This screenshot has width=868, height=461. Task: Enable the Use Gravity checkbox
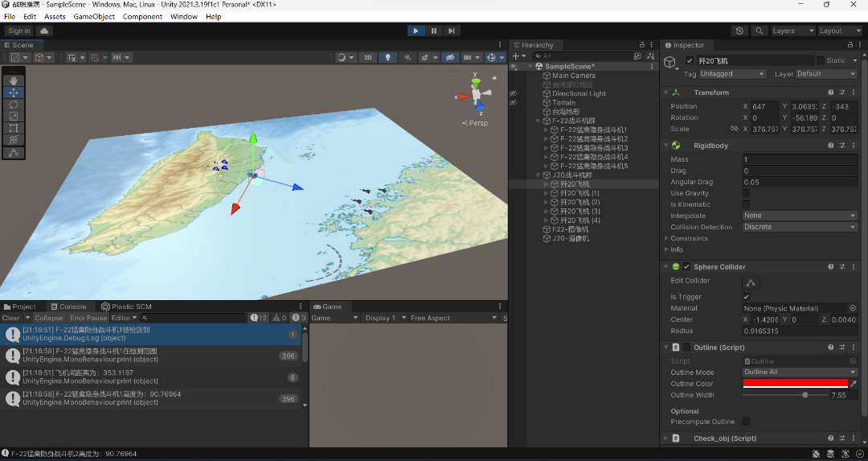pyautogui.click(x=747, y=193)
